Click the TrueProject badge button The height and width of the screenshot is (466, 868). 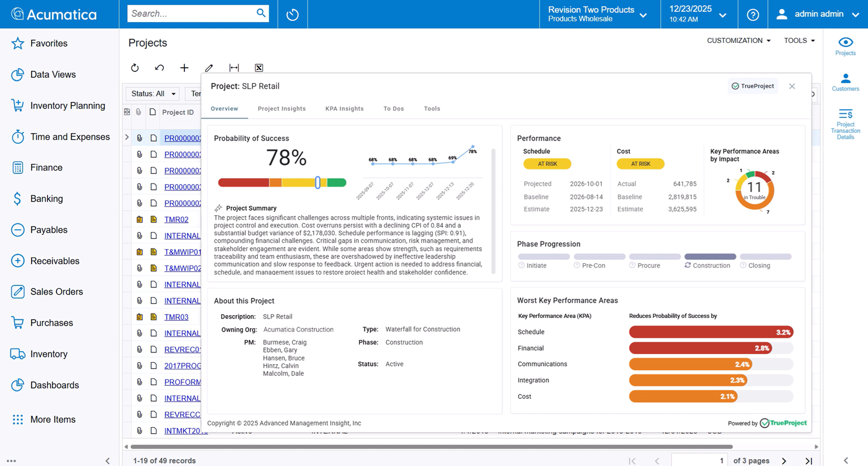click(753, 86)
